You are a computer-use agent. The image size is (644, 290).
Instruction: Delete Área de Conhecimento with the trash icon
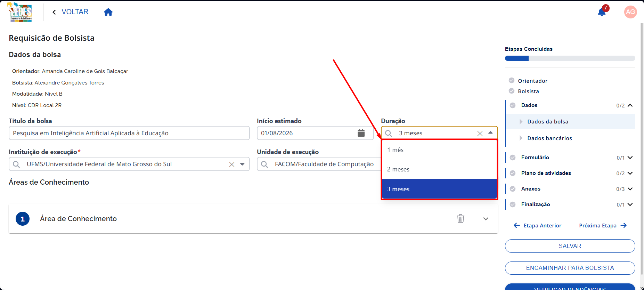tap(460, 219)
